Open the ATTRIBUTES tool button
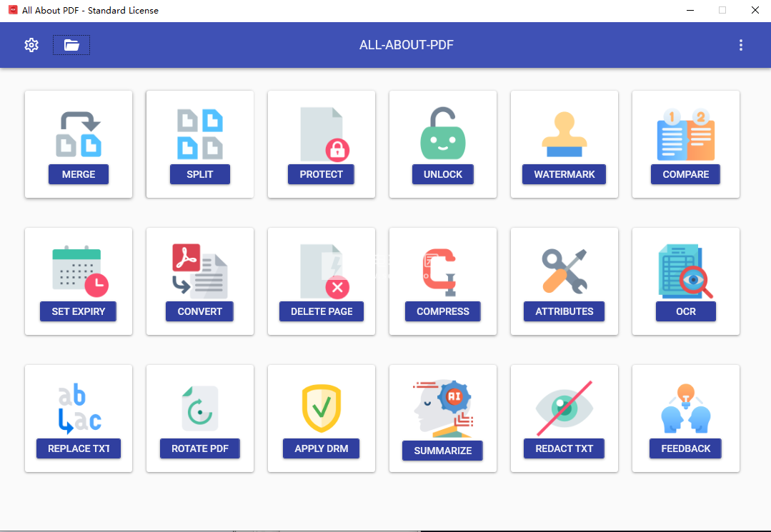 point(564,311)
